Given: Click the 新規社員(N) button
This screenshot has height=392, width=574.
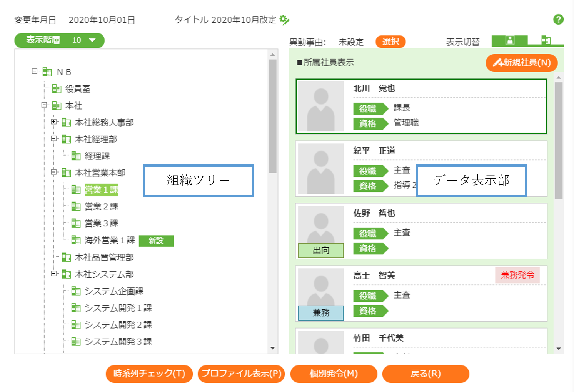Looking at the screenshot, I should point(521,63).
